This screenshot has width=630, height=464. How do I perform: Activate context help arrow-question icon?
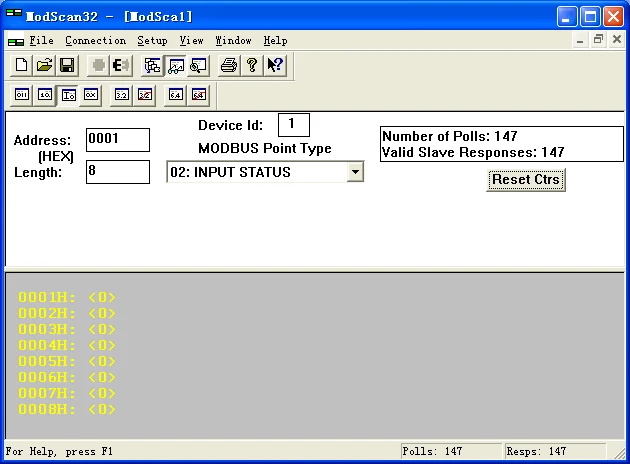275,65
